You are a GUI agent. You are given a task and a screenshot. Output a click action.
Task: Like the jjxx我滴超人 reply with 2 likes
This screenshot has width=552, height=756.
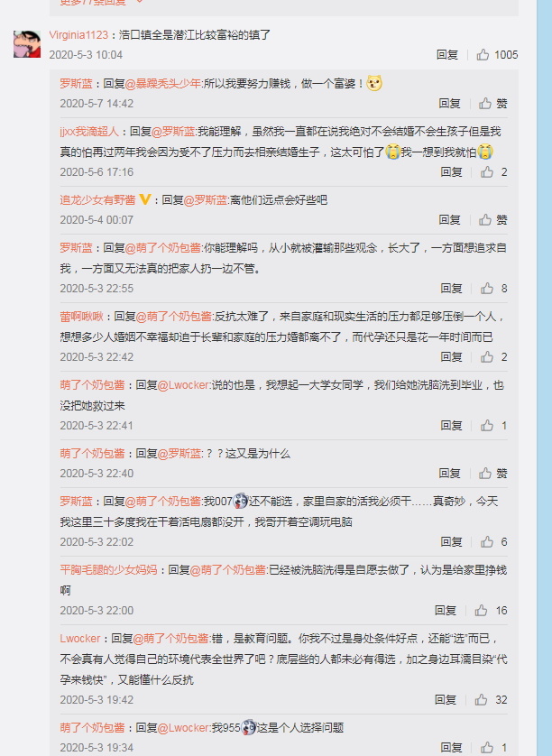click(x=493, y=172)
